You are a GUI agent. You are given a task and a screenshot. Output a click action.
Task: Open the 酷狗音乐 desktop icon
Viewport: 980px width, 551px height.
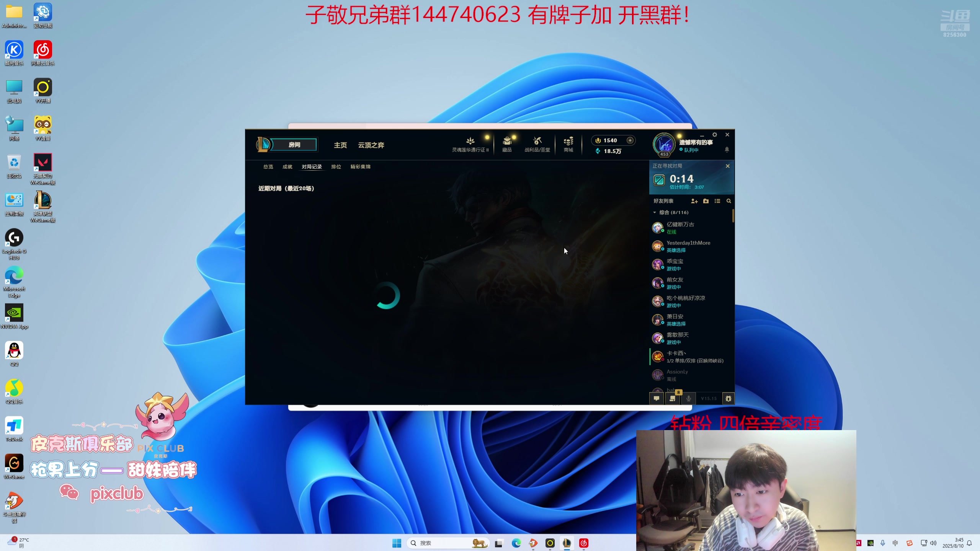(x=14, y=53)
